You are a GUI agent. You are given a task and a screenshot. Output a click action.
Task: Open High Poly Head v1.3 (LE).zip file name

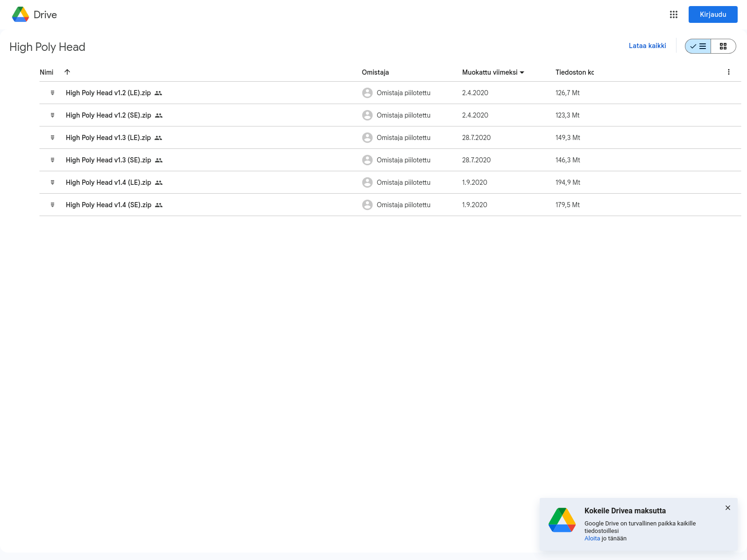(x=108, y=138)
